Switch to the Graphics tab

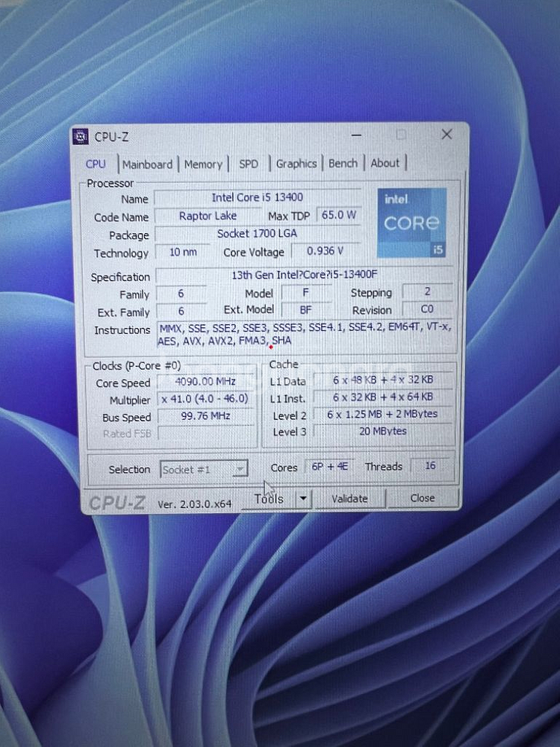296,164
